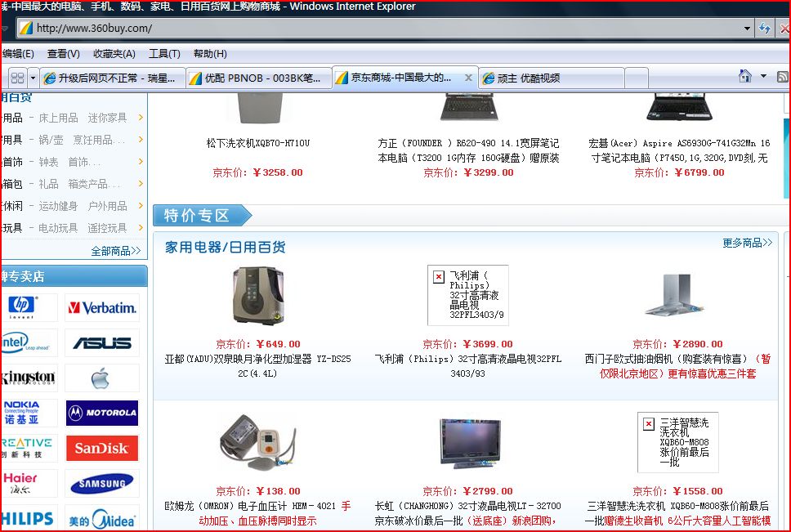Click the SanDisk brand logo
The height and width of the screenshot is (532, 791).
click(102, 448)
